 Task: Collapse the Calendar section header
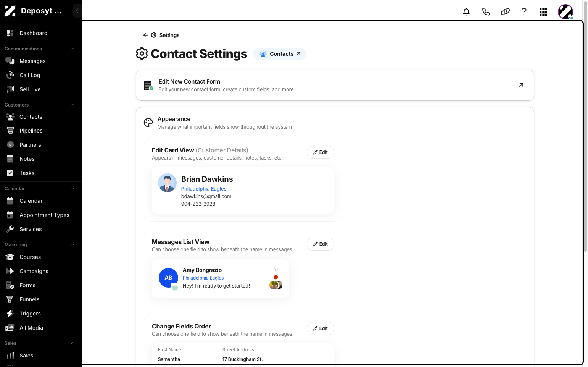coord(72,189)
